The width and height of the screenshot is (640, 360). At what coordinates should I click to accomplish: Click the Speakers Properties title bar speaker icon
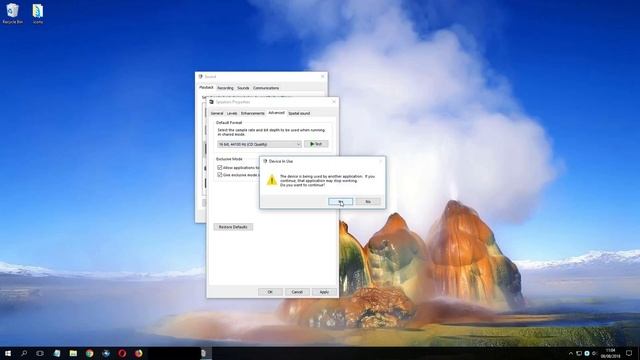click(x=211, y=102)
